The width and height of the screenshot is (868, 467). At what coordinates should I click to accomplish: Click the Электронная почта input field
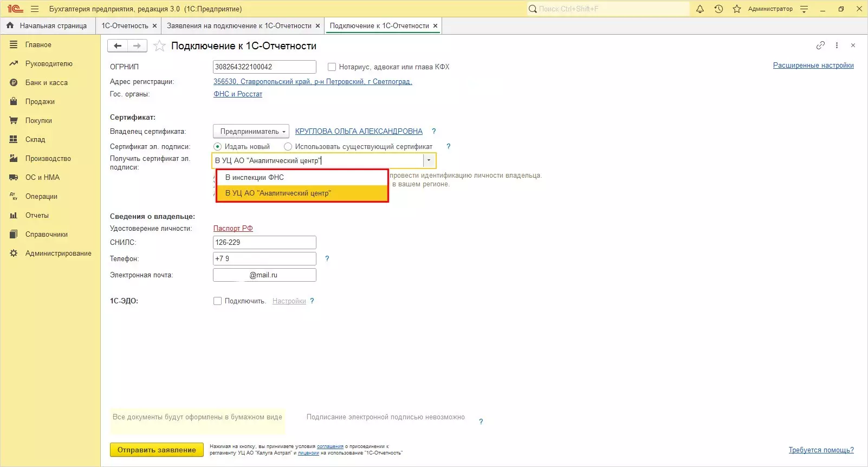point(264,275)
